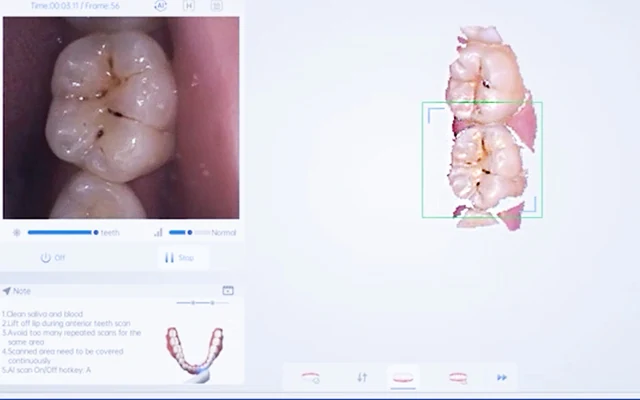This screenshot has height=400, width=640.
Task: Turn the scanner Off
Action: point(53,258)
